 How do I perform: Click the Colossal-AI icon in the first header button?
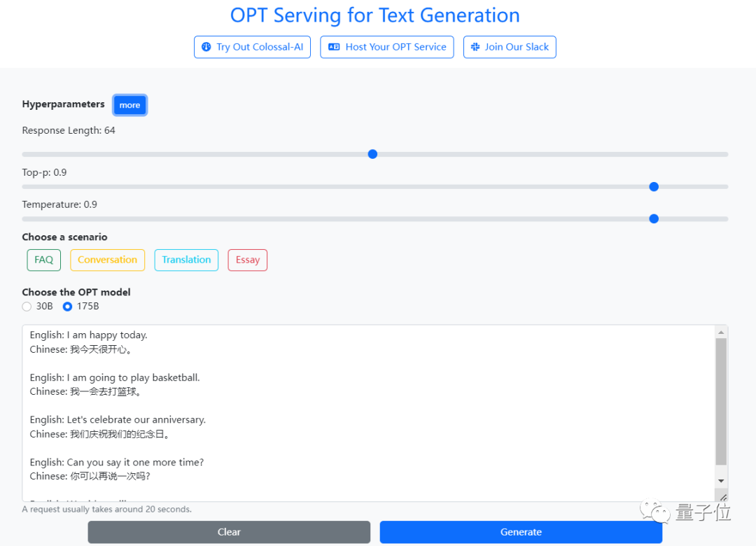(206, 47)
